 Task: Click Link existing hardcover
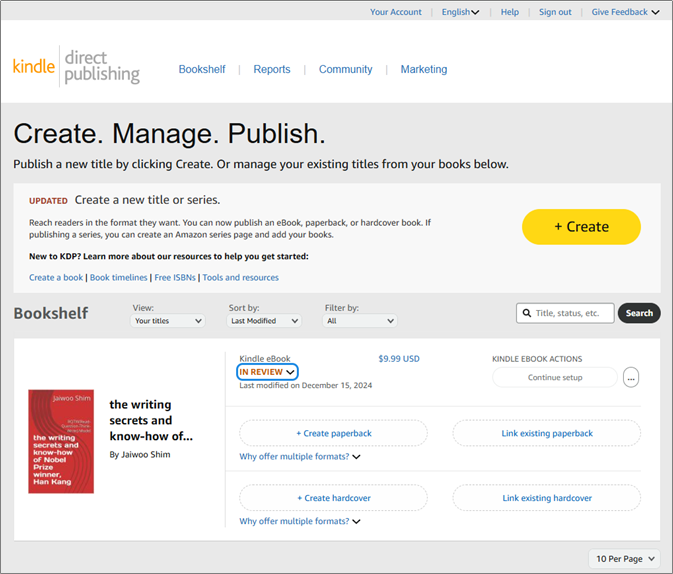coord(547,498)
